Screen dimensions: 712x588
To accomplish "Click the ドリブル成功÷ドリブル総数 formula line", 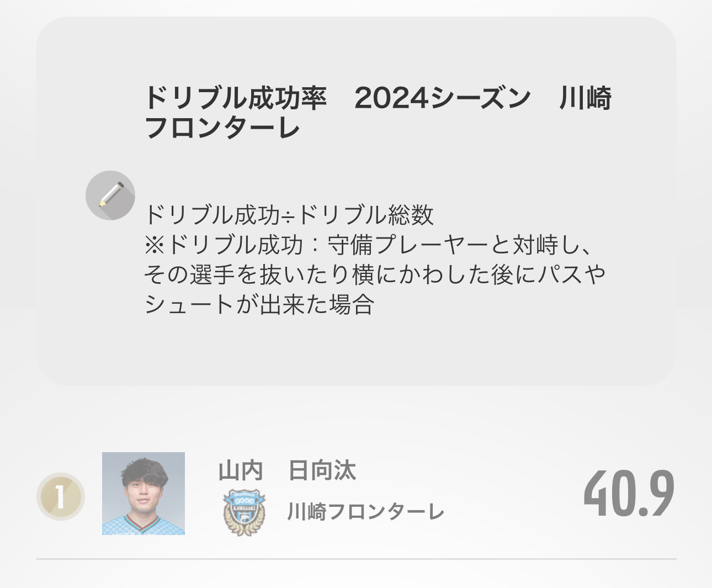I will click(x=289, y=214).
